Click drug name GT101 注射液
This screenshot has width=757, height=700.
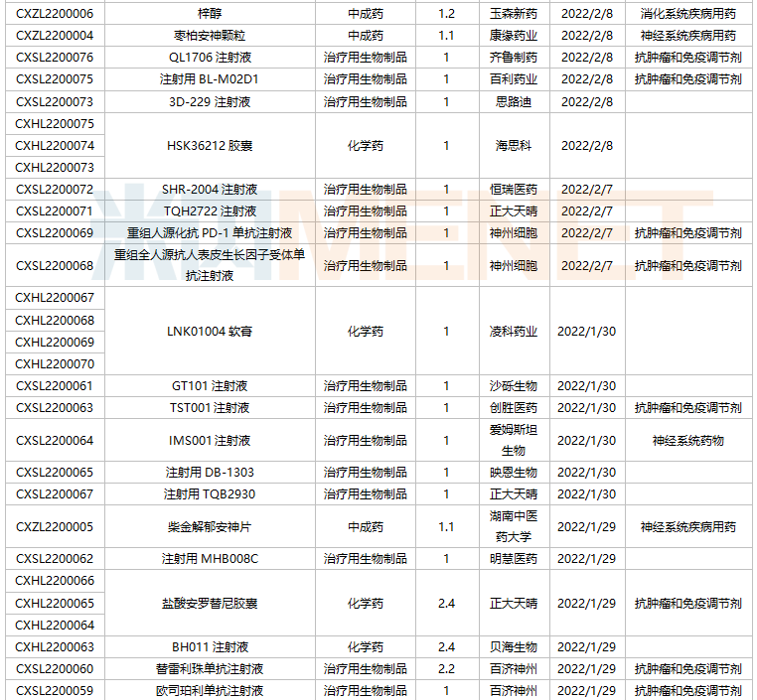[x=210, y=386]
